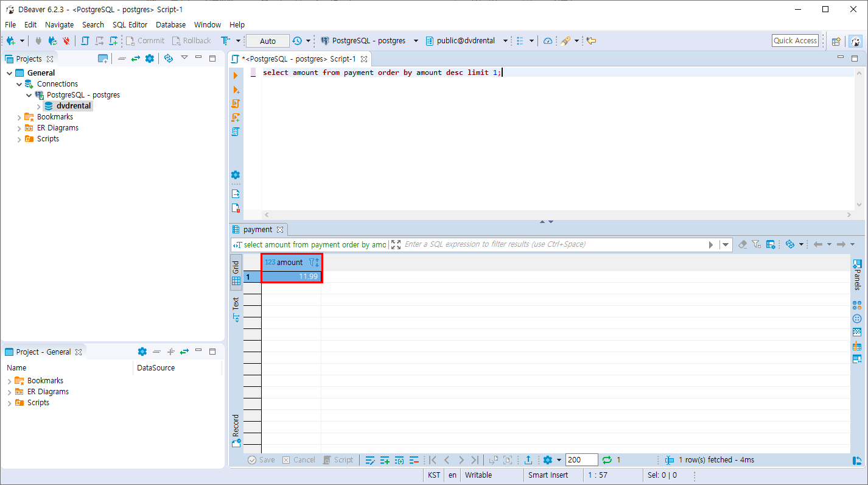
Task: Click the New SQL script icon with plus
Action: (113, 41)
